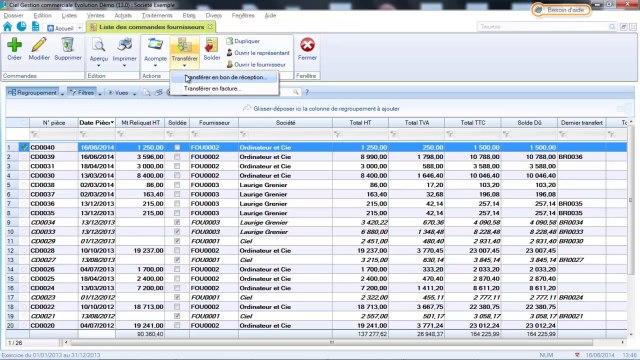Click the Total TTC column header
Image resolution: width=640 pixels, height=360 pixels.
pos(473,123)
